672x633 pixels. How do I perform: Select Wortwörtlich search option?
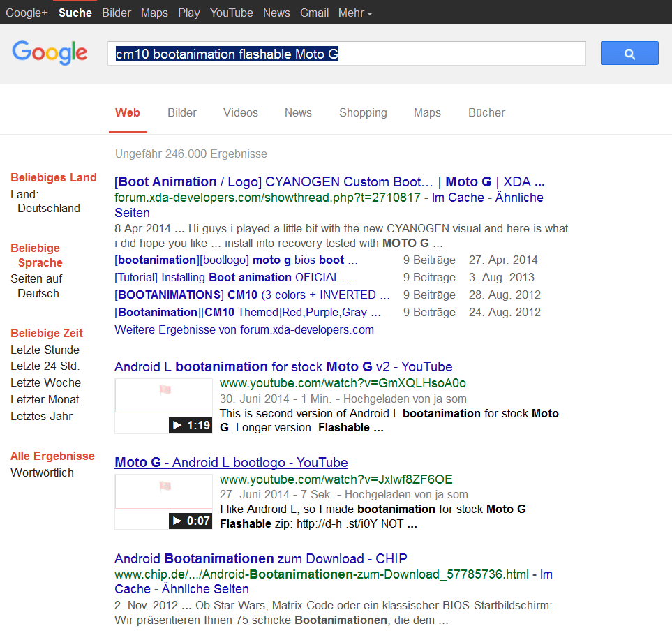pos(42,472)
